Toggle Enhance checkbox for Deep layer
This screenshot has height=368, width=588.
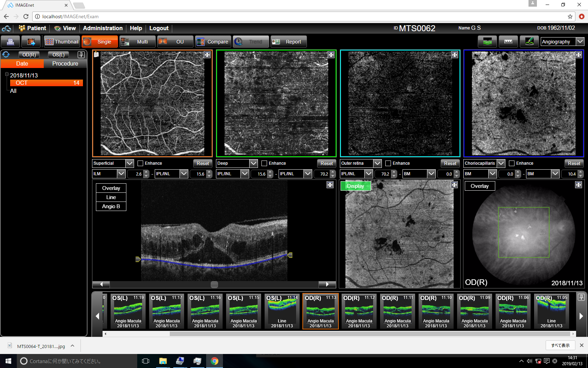(264, 163)
